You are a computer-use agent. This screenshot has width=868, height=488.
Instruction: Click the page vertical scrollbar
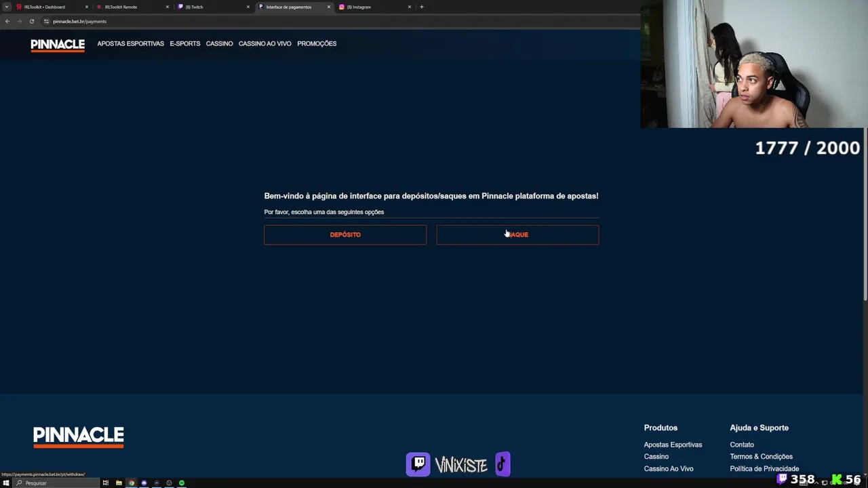pos(865,214)
